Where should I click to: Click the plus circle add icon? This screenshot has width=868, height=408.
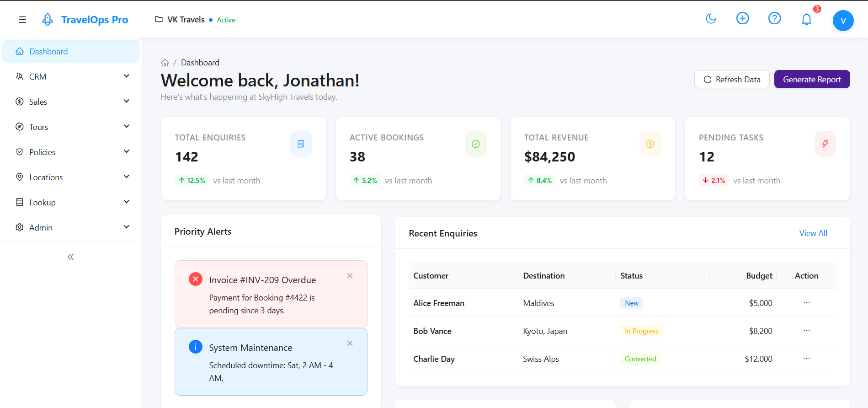click(x=743, y=18)
